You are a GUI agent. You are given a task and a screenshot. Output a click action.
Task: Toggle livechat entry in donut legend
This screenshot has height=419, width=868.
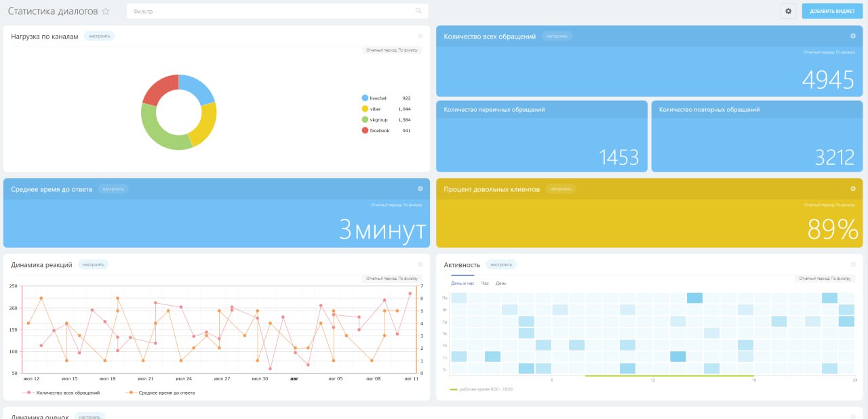[378, 98]
